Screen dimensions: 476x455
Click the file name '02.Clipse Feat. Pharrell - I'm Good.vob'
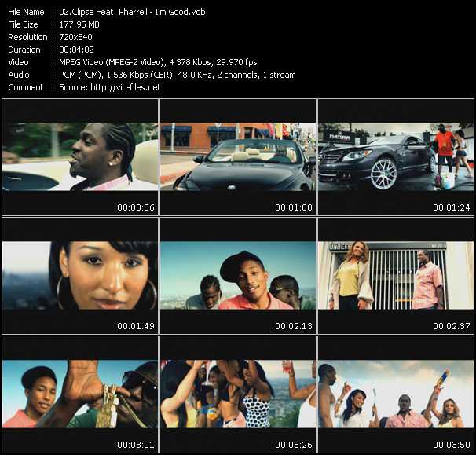tap(132, 12)
